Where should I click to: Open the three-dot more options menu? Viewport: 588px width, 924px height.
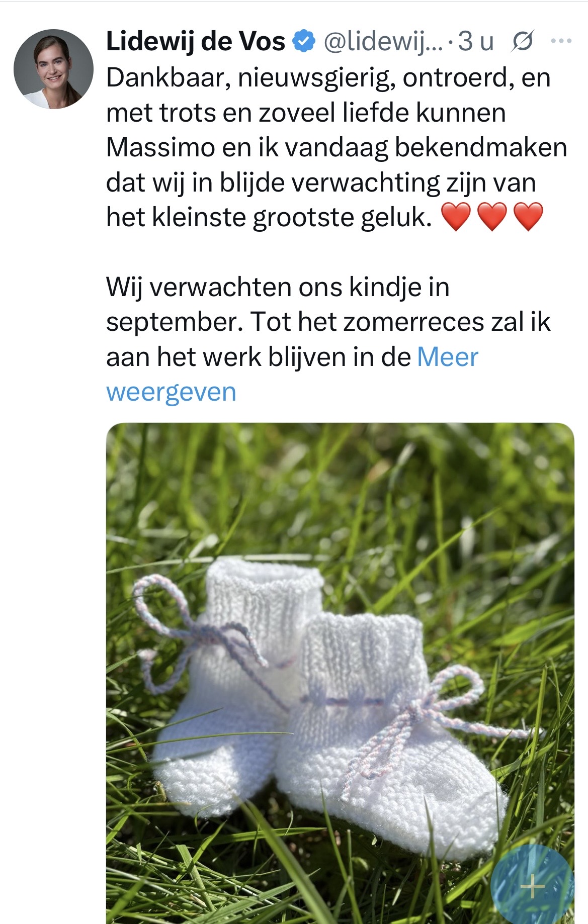point(561,41)
